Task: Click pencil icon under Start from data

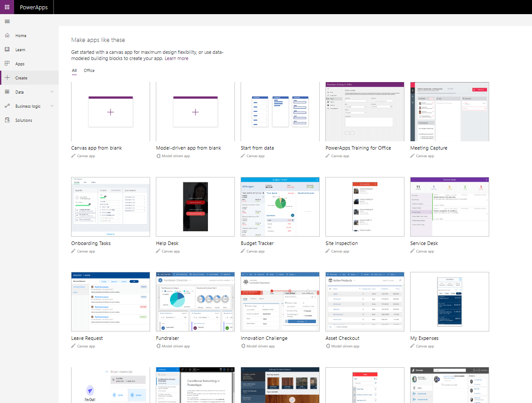Action: pos(243,156)
